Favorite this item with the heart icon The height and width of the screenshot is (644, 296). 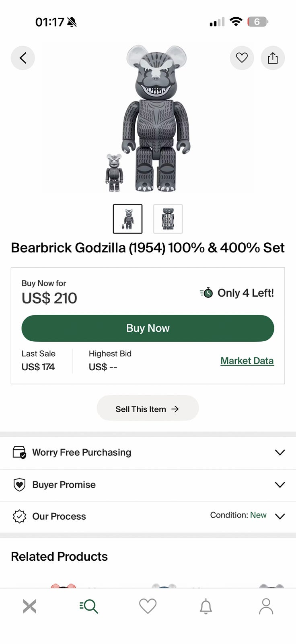[x=242, y=58]
